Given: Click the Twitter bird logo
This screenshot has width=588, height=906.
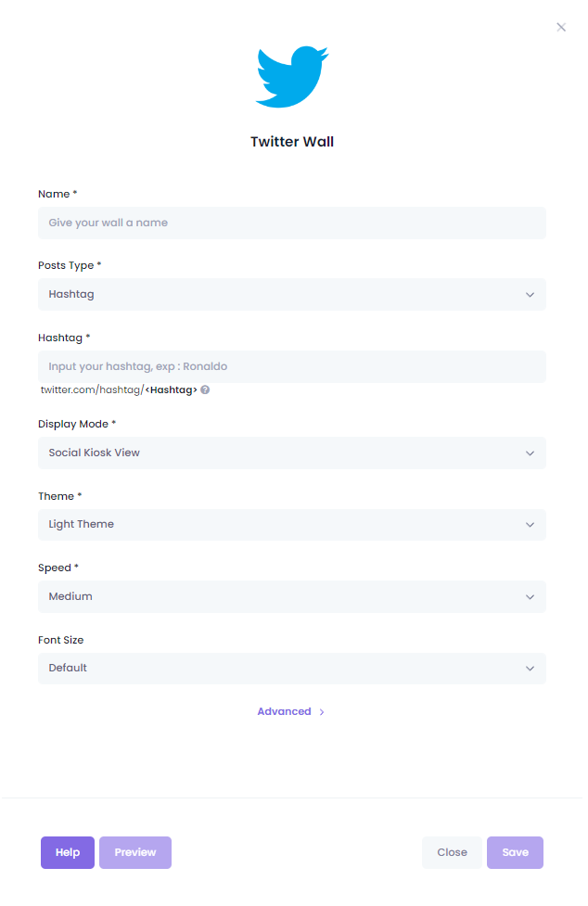Looking at the screenshot, I should click(x=292, y=77).
